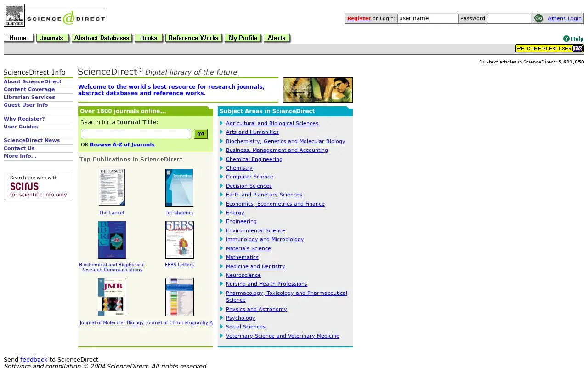Open the My Profile tab
This screenshot has height=368, width=588.
[x=243, y=38]
